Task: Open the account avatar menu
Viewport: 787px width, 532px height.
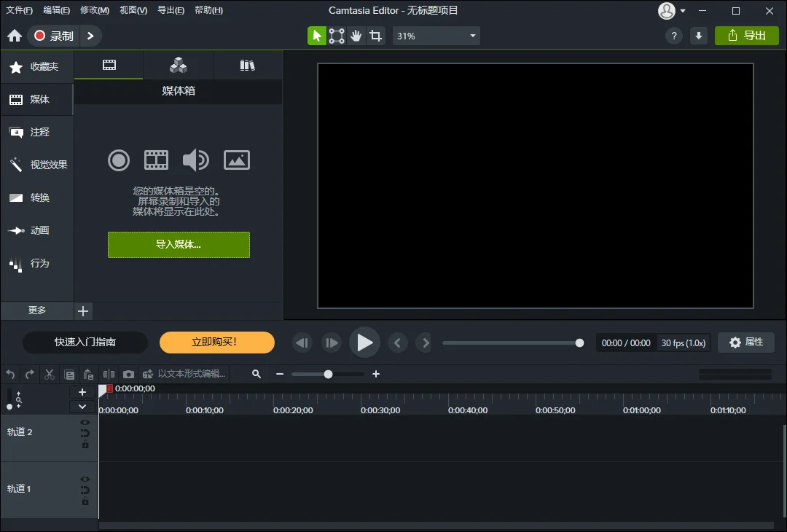Action: tap(672, 10)
